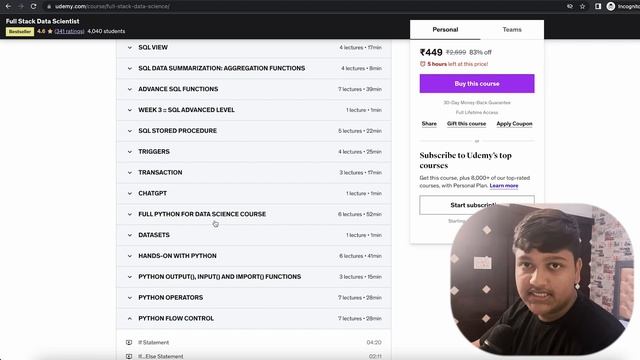Image resolution: width=640 pixels, height=360 pixels.
Task: Click '6 lectures • 52min' in FULL PYTHON row
Action: point(360,214)
